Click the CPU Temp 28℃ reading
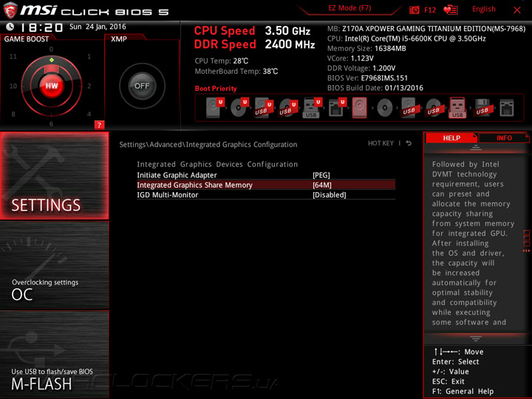This screenshot has height=399, width=532. pyautogui.click(x=222, y=61)
